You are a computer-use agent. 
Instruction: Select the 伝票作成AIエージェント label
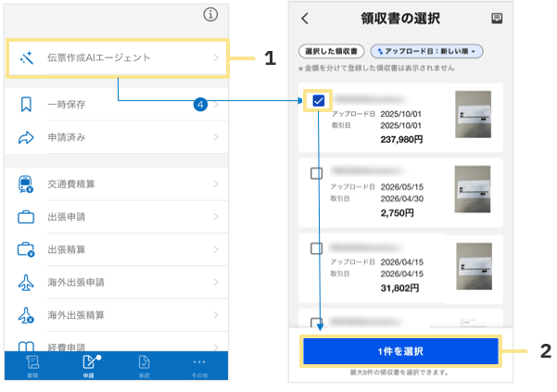99,58
